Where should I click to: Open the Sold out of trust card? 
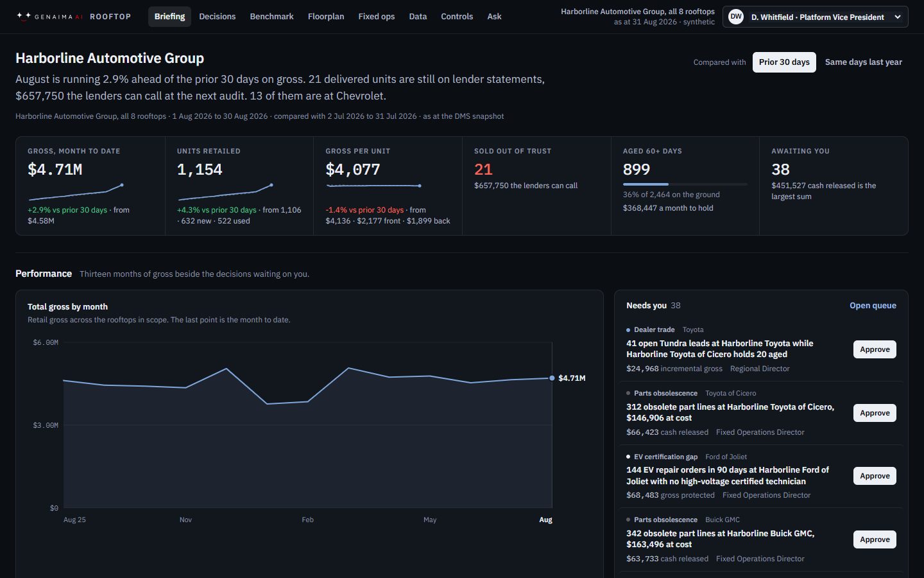(536, 186)
